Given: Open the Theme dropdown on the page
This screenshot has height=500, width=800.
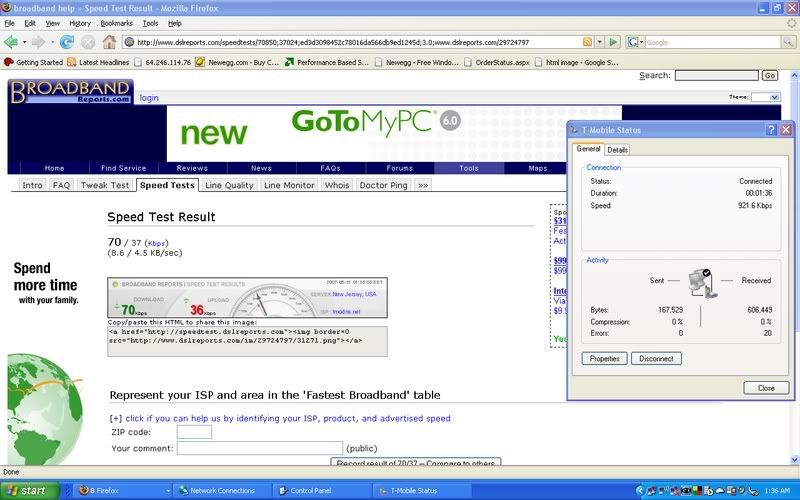Looking at the screenshot, I should (766, 97).
